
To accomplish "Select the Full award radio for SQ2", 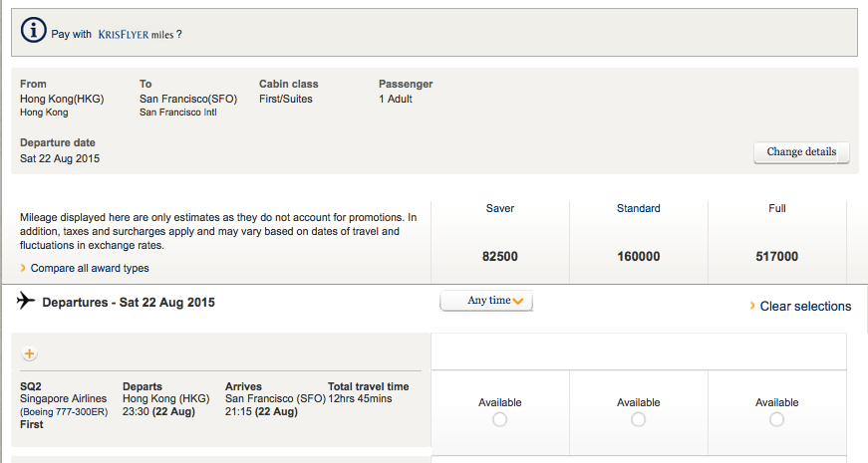I will pyautogui.click(x=776, y=420).
